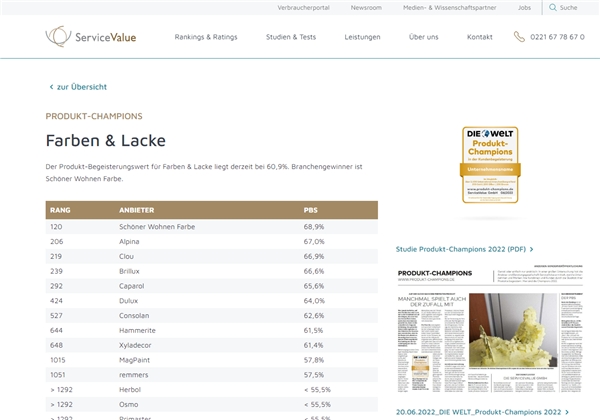Click rank 120 in the table
This screenshot has height=420, width=600.
tap(56, 227)
